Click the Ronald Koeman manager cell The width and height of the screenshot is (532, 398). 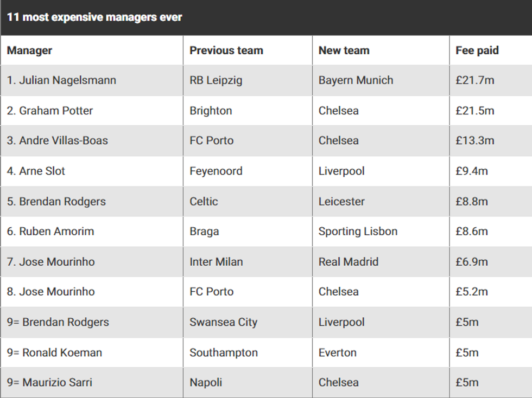click(x=54, y=352)
